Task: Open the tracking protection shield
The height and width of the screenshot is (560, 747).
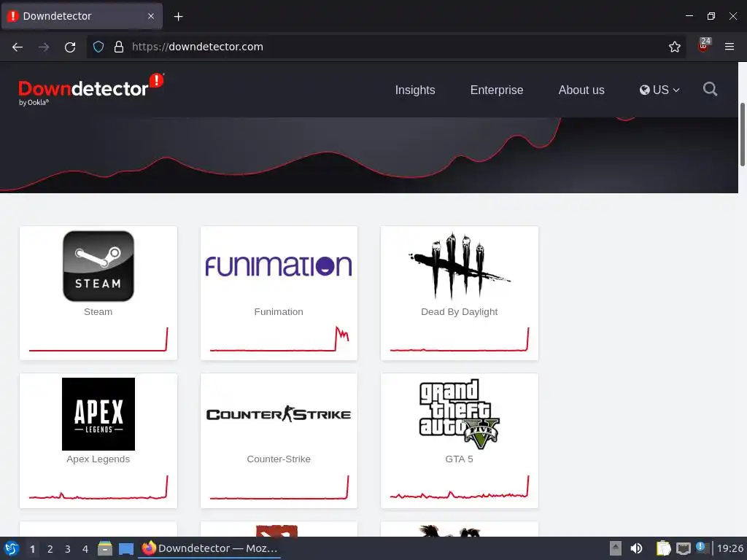Action: click(x=98, y=47)
